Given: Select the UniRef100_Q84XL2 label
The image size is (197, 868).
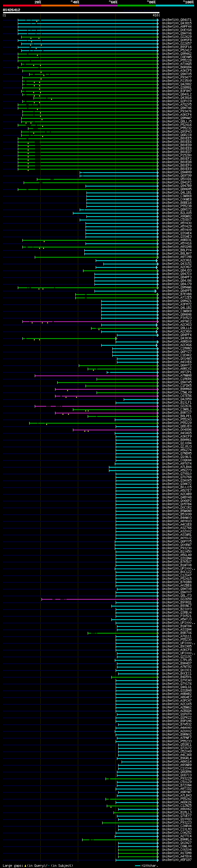Looking at the screenshot, I should click(x=176, y=94).
